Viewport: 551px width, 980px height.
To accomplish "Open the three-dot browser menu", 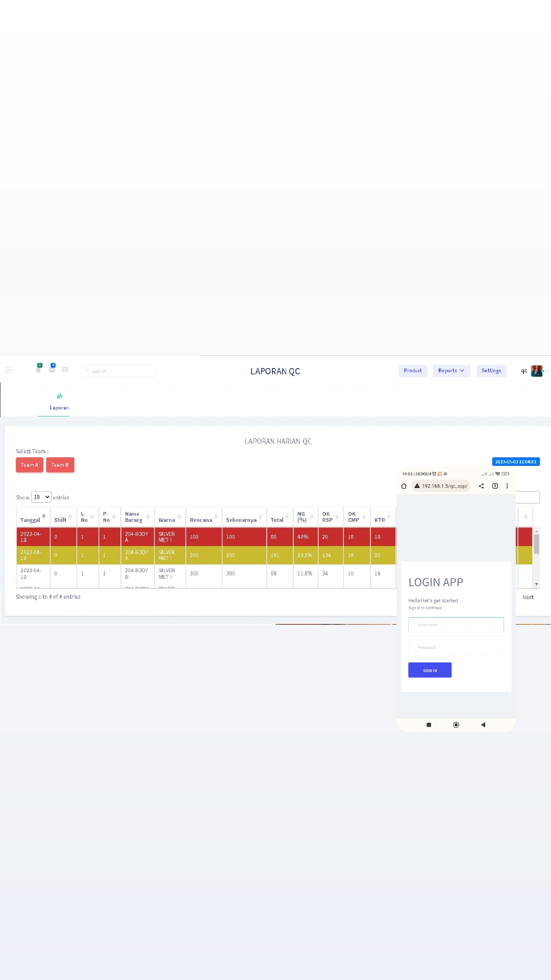I will point(507,486).
